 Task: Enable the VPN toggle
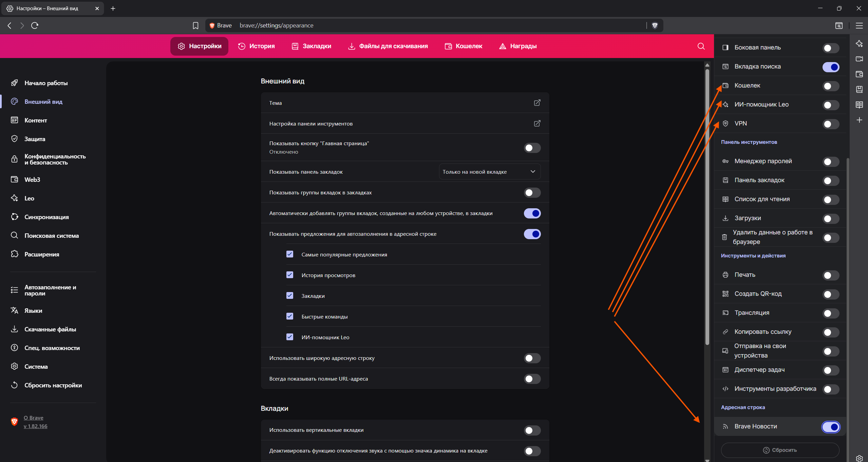pos(830,124)
